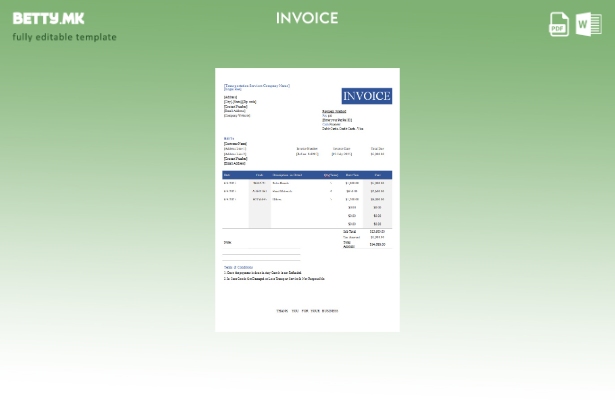The width and height of the screenshot is (615, 400).
Task: Click the blue table header row
Action: click(x=307, y=175)
